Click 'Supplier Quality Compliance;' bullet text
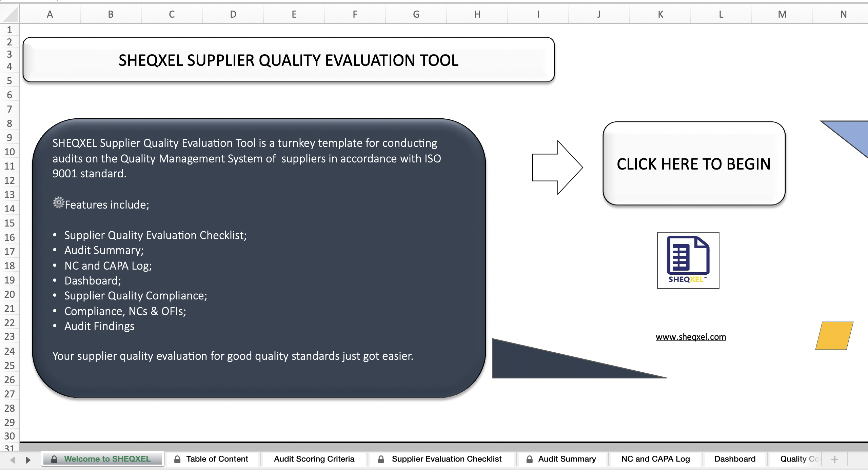This screenshot has height=470, width=868. 136,296
